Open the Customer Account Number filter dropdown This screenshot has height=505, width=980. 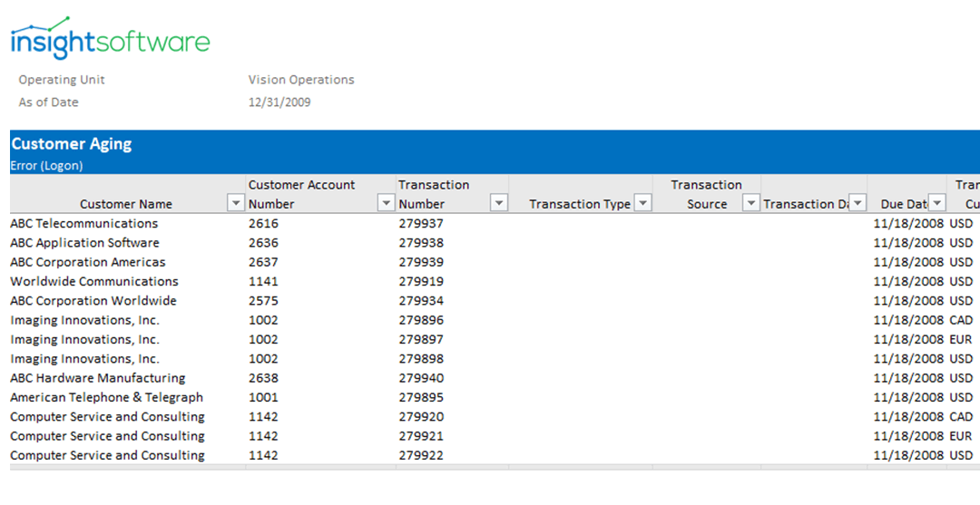pyautogui.click(x=387, y=203)
